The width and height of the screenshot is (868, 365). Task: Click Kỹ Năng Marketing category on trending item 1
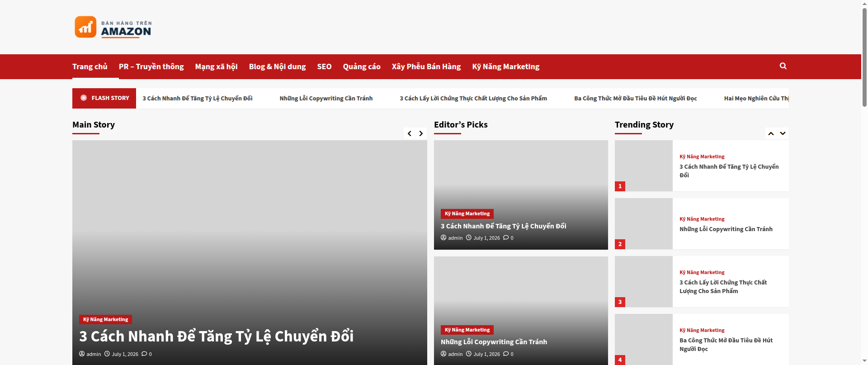702,156
